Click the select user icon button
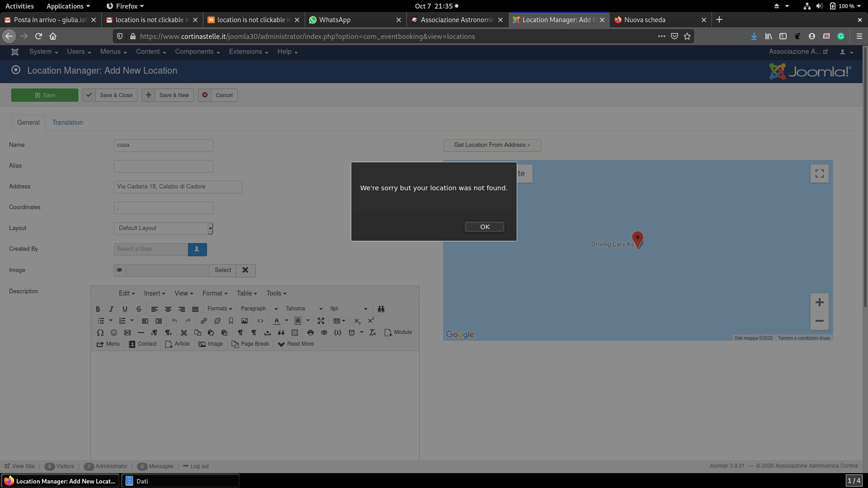The width and height of the screenshot is (868, 488). pos(197,249)
